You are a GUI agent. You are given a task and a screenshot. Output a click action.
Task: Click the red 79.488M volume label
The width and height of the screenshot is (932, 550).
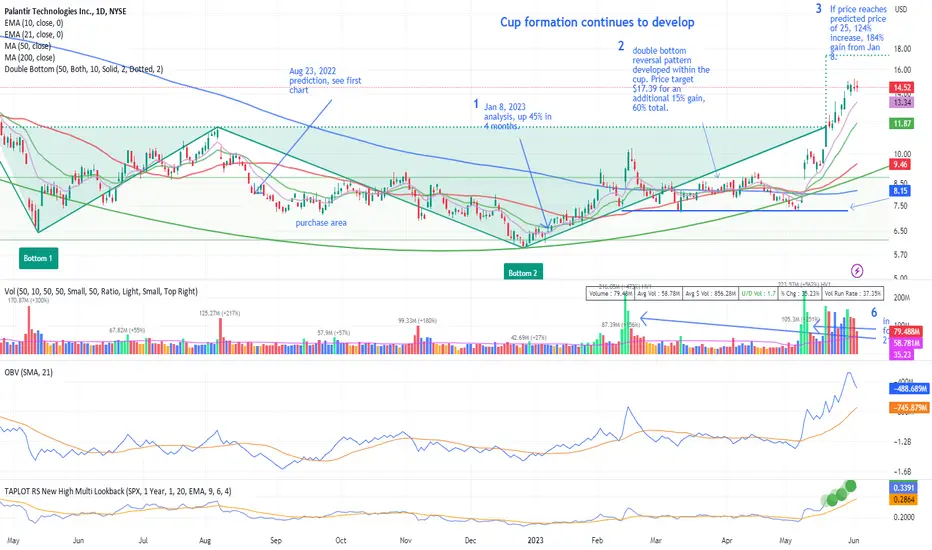click(x=906, y=332)
